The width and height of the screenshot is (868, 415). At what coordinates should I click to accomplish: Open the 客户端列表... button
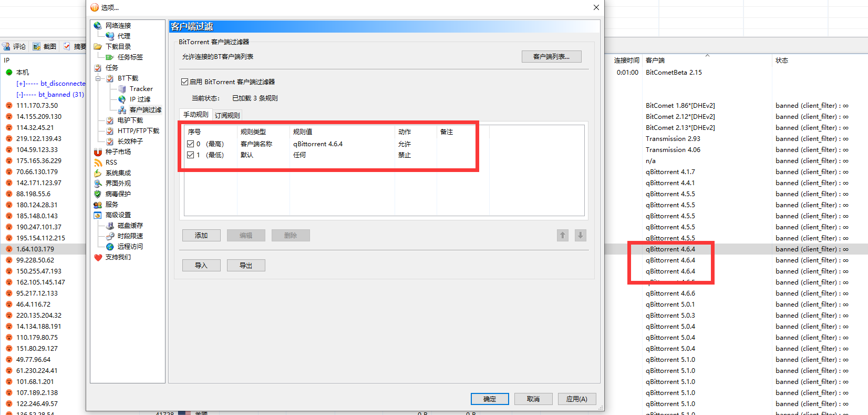(x=552, y=56)
